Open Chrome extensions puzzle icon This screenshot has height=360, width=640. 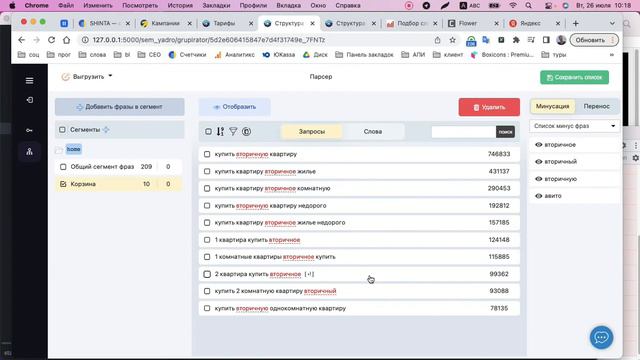[516, 40]
